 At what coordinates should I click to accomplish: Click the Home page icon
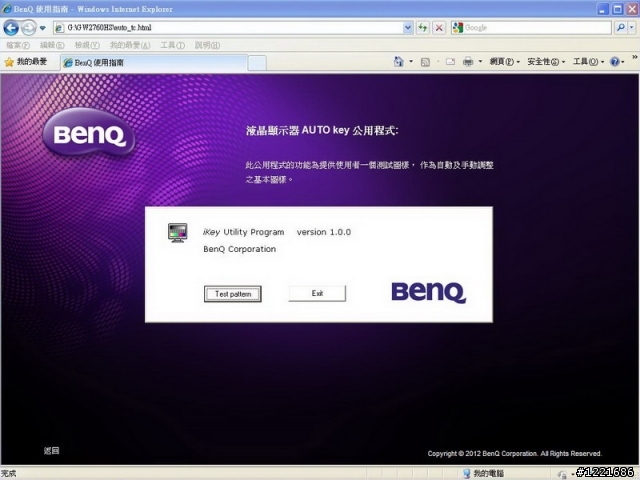pyautogui.click(x=399, y=62)
